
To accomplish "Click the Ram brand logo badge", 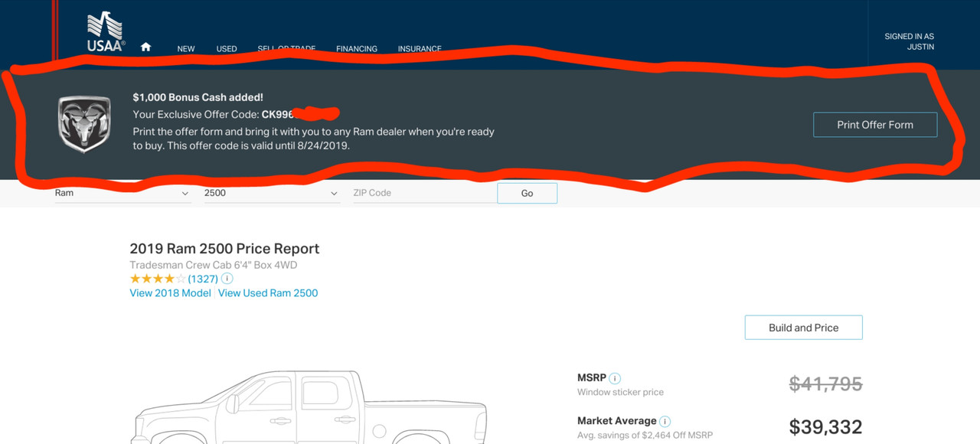I will 85,125.
